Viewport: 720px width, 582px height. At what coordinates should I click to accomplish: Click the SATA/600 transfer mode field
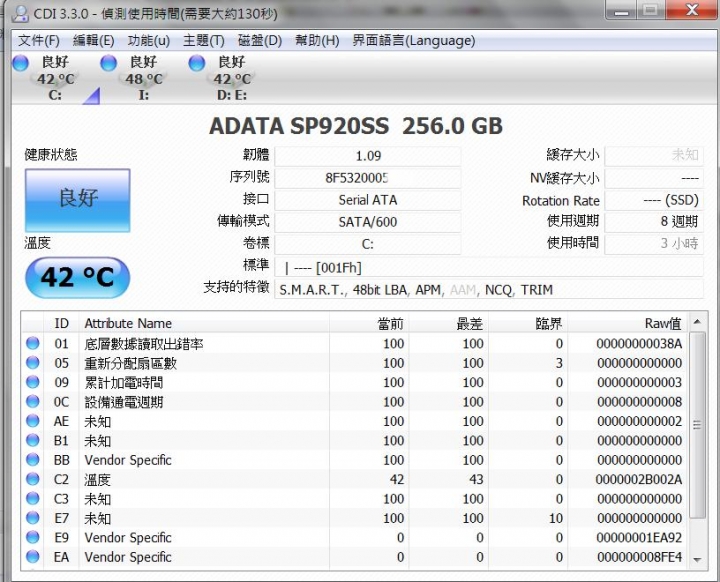pos(368,222)
